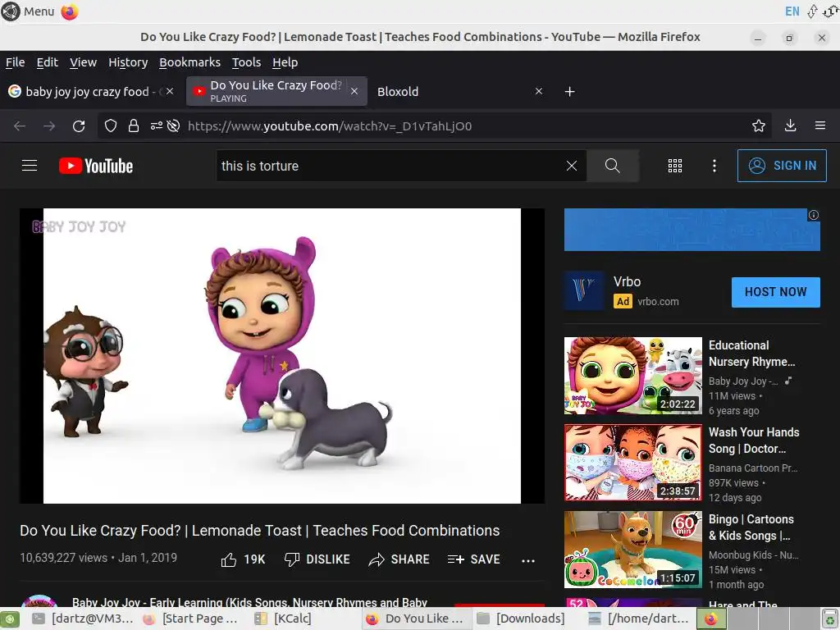
Task: Open the Help menu
Action: pos(285,62)
